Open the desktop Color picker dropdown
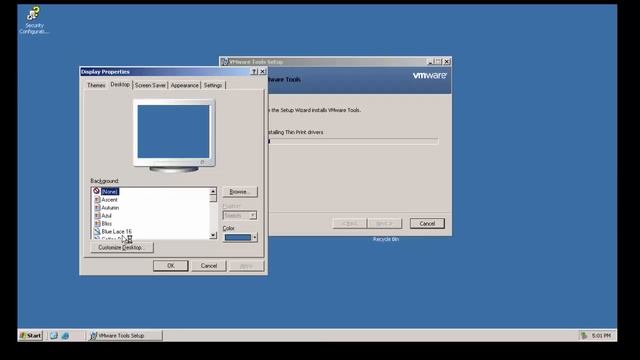 coord(240,237)
